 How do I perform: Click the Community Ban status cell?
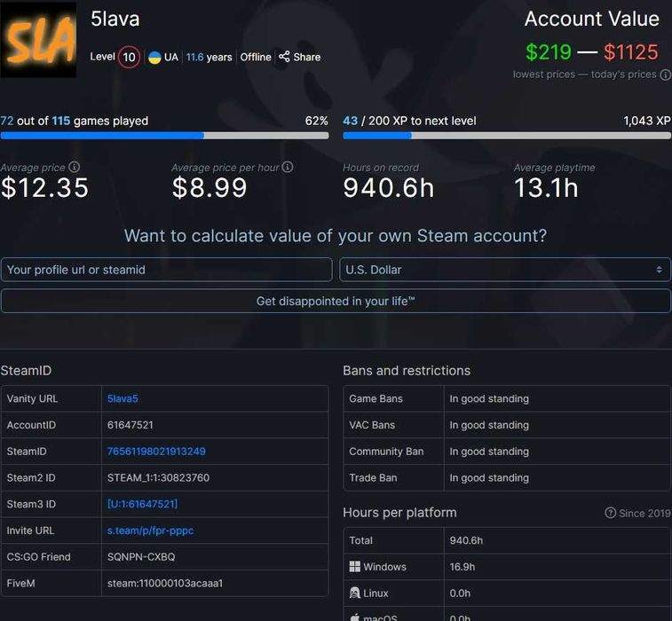(557, 452)
